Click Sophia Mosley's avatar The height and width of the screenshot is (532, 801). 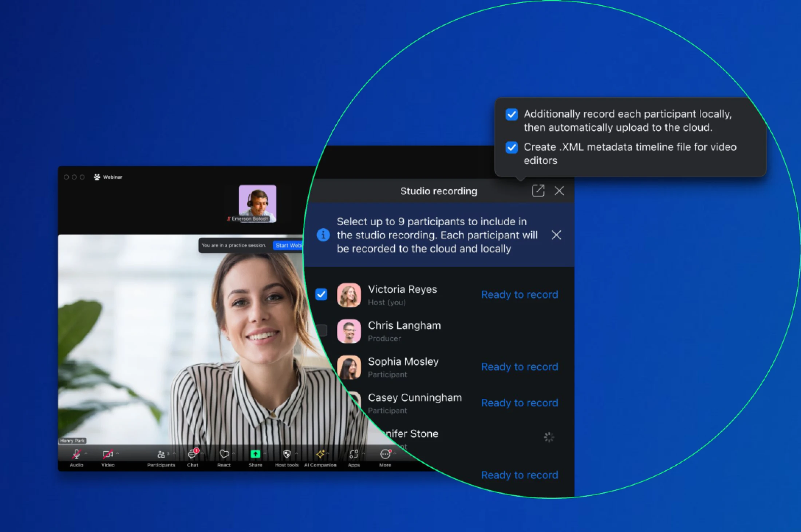pos(349,367)
